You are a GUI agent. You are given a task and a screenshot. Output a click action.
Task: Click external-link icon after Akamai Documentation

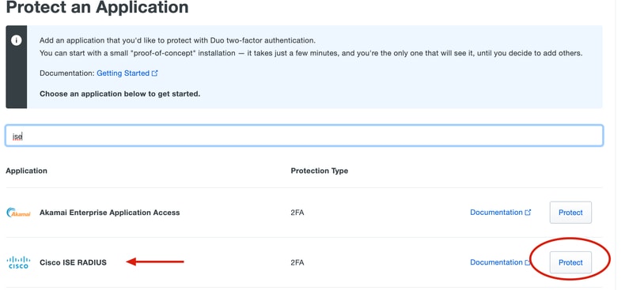click(528, 213)
